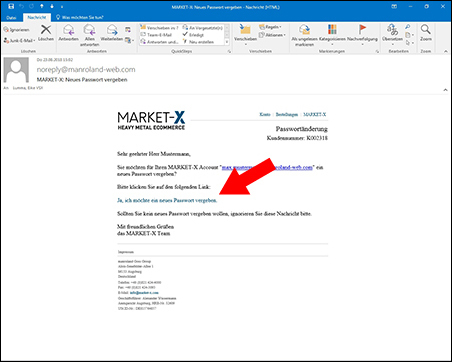Choose 'Verschieben in ?' quick step
The image size is (452, 362).
[x=160, y=28]
